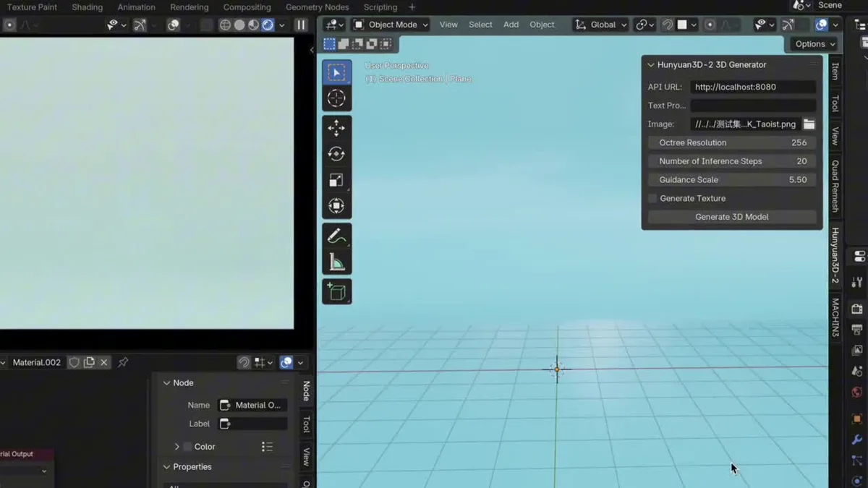Open the View menu in 3D viewport

click(448, 25)
